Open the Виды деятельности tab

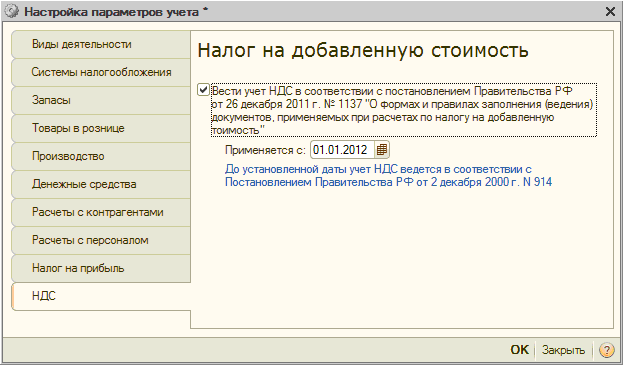(x=101, y=44)
